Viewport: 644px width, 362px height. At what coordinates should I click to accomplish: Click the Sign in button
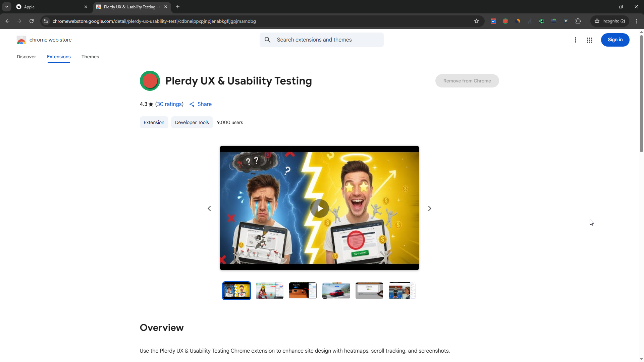tap(615, 40)
